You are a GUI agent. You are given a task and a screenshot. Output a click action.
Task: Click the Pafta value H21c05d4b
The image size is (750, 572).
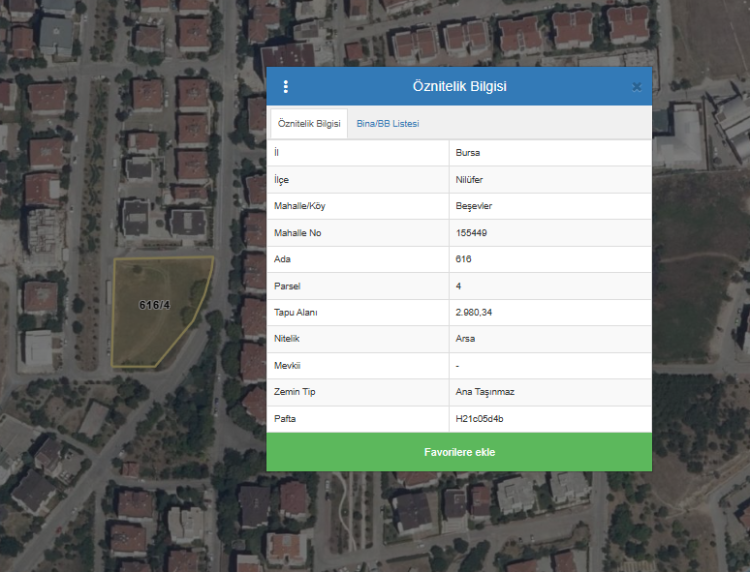479,418
